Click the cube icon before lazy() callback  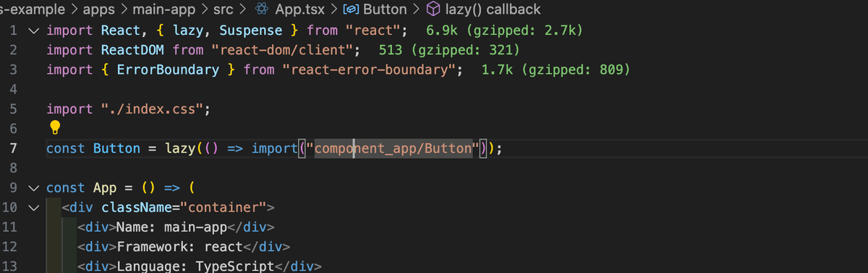(x=433, y=10)
